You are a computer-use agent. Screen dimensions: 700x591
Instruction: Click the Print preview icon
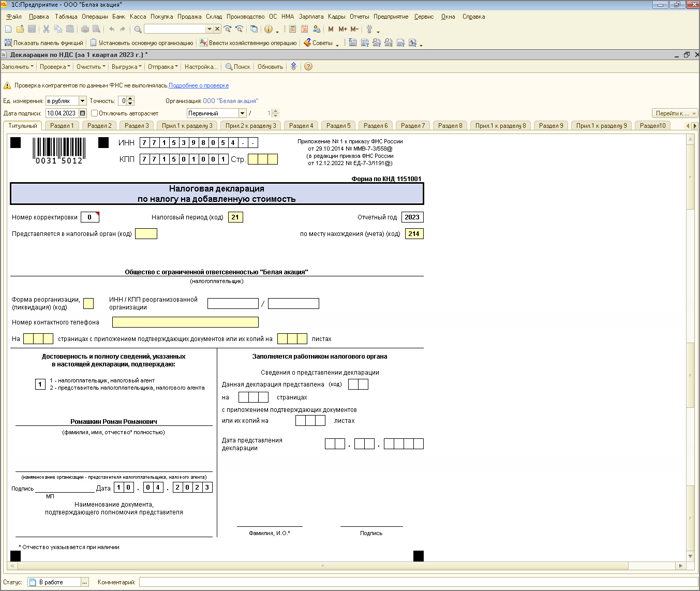pyautogui.click(x=96, y=29)
